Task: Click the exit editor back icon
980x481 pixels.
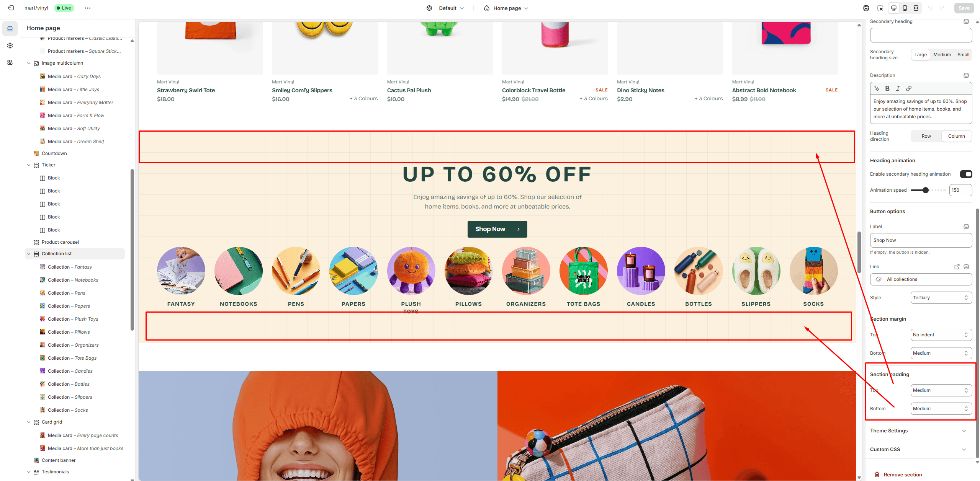Action: [x=11, y=8]
